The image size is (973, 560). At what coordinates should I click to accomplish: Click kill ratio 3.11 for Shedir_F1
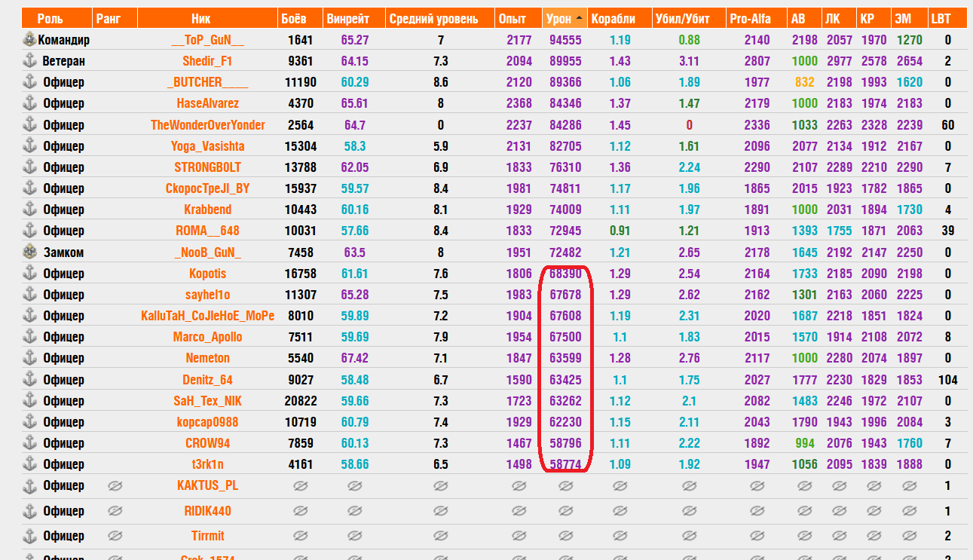689,62
